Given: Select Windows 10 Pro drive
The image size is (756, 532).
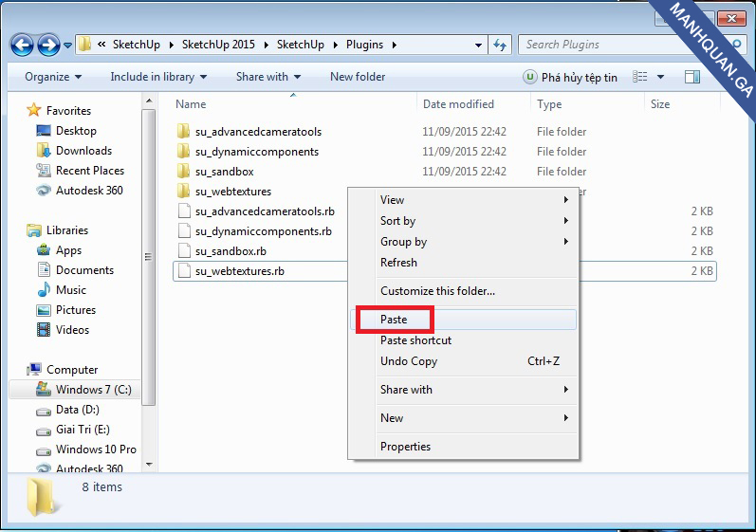Looking at the screenshot, I should [x=86, y=449].
